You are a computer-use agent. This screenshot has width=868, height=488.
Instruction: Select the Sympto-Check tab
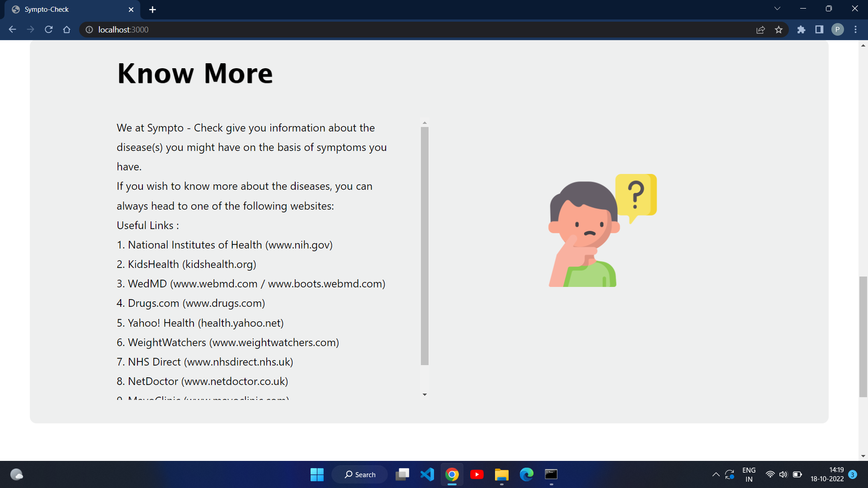click(68, 9)
